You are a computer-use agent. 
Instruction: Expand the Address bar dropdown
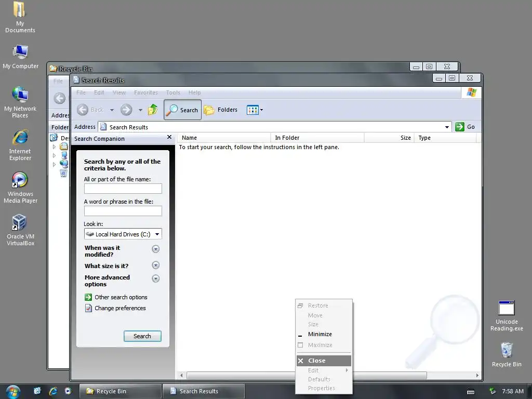pyautogui.click(x=447, y=127)
